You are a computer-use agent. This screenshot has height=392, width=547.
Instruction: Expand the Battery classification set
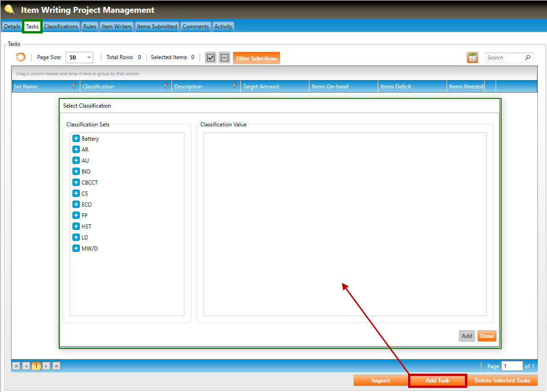click(76, 138)
